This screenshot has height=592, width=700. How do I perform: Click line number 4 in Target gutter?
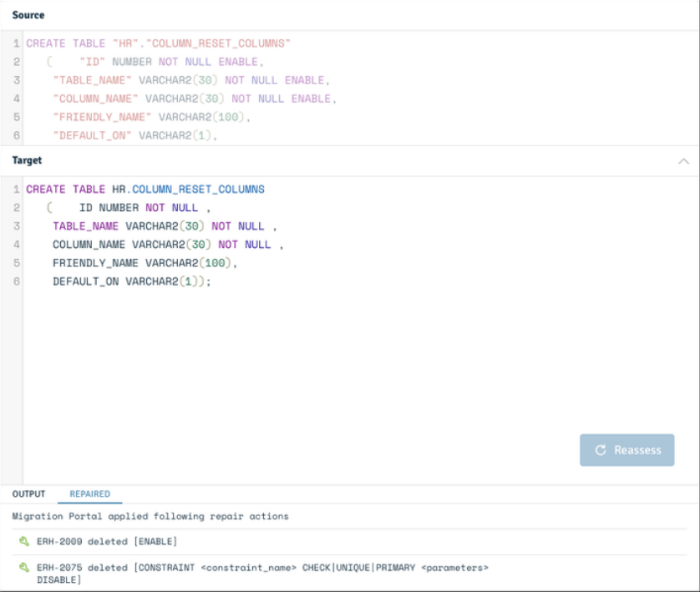pos(17,245)
